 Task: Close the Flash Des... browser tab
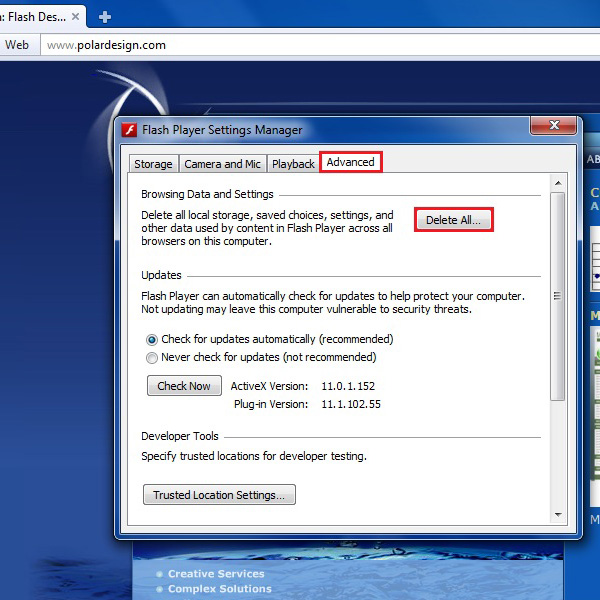click(75, 17)
